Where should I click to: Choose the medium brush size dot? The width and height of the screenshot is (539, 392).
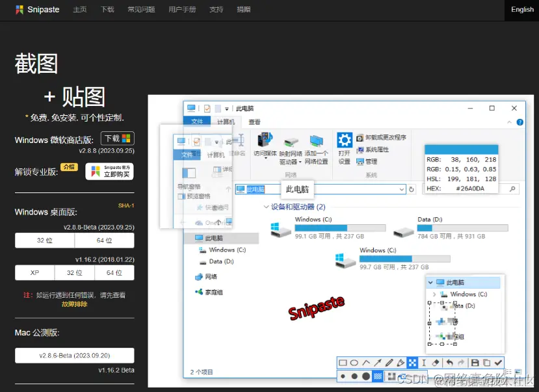(x=354, y=376)
